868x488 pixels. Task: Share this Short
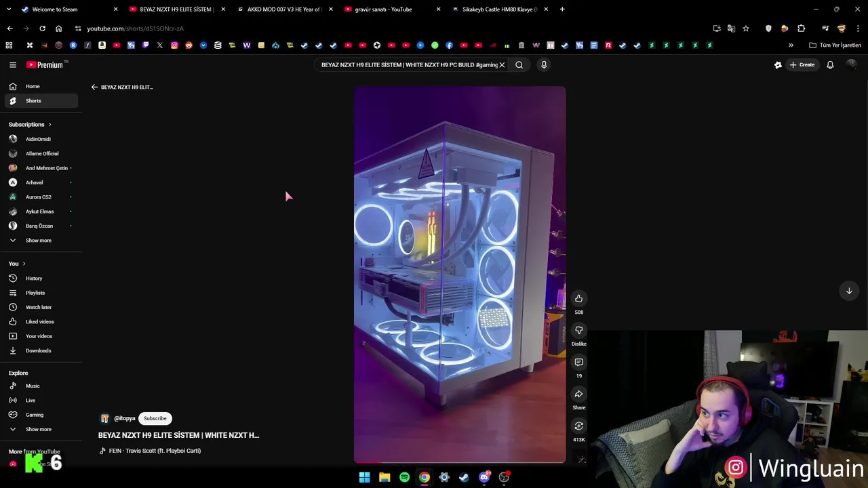(578, 394)
